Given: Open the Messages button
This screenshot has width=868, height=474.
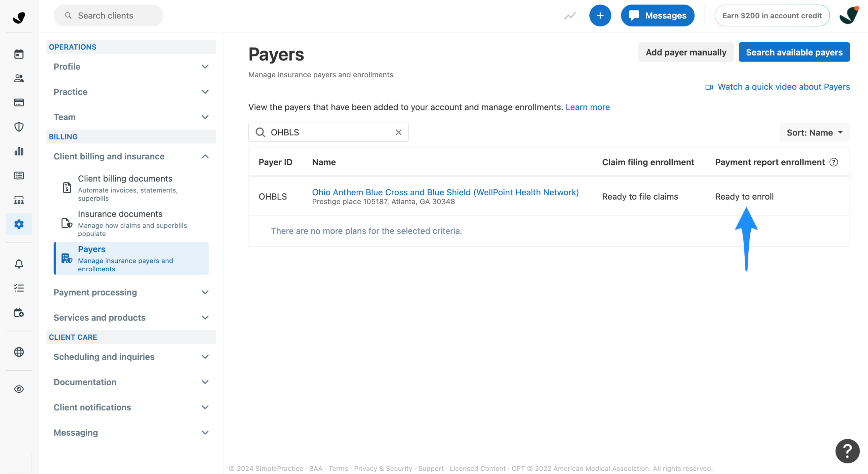Looking at the screenshot, I should [657, 16].
